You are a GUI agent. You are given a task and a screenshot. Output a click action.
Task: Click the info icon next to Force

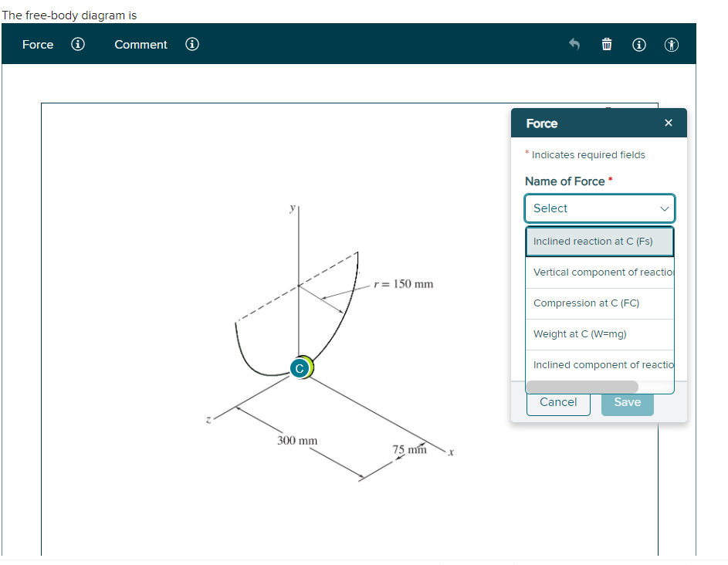(x=77, y=44)
